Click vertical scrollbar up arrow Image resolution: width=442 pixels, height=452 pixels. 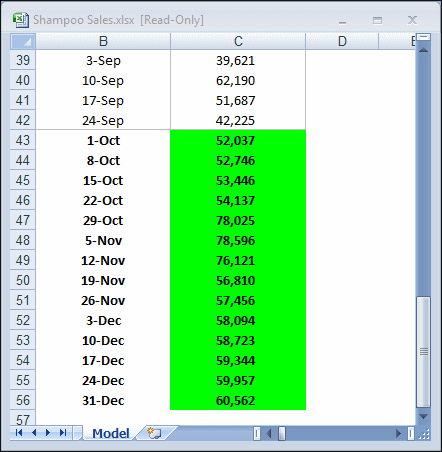tap(424, 50)
